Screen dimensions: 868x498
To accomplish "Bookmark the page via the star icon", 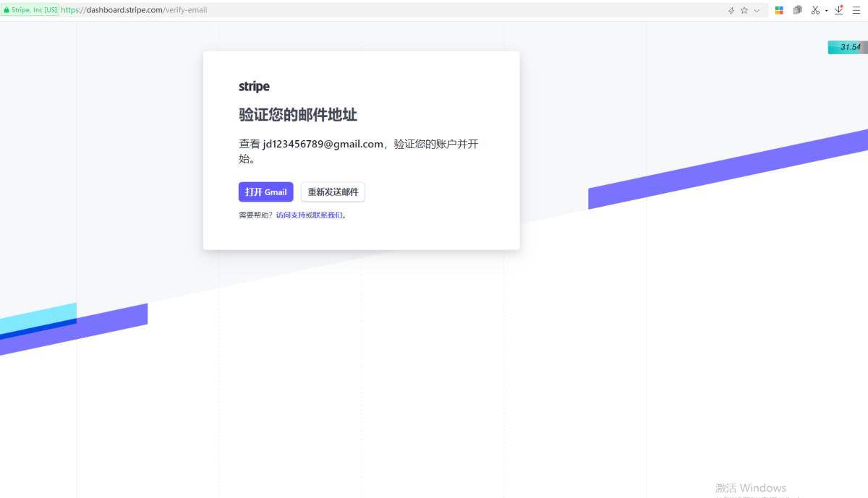I will (x=744, y=10).
